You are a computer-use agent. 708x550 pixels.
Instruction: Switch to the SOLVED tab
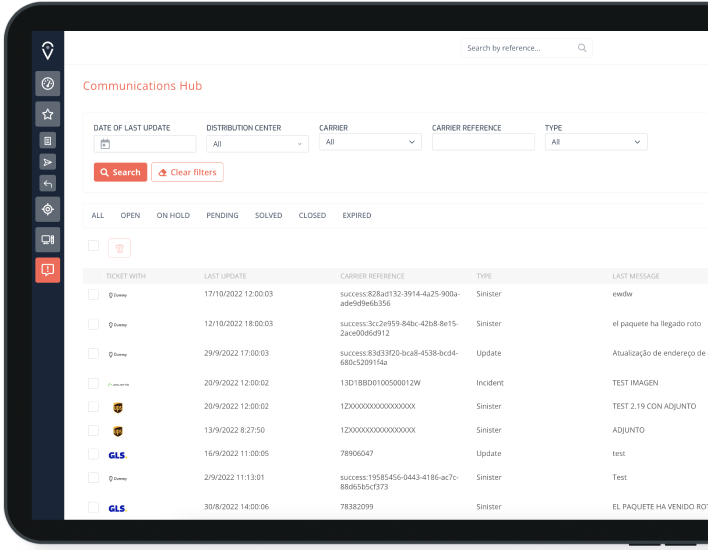point(268,215)
